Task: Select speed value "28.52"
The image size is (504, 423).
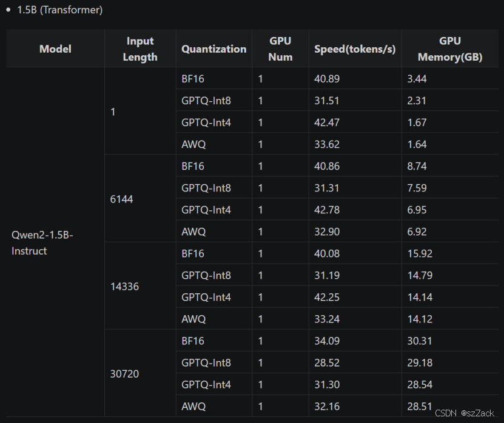Action: [x=327, y=362]
